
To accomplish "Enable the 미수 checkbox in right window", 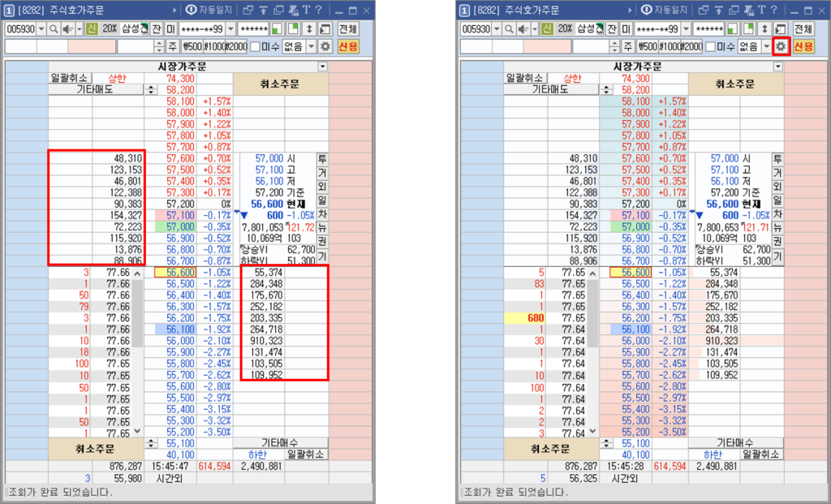I will coord(711,46).
